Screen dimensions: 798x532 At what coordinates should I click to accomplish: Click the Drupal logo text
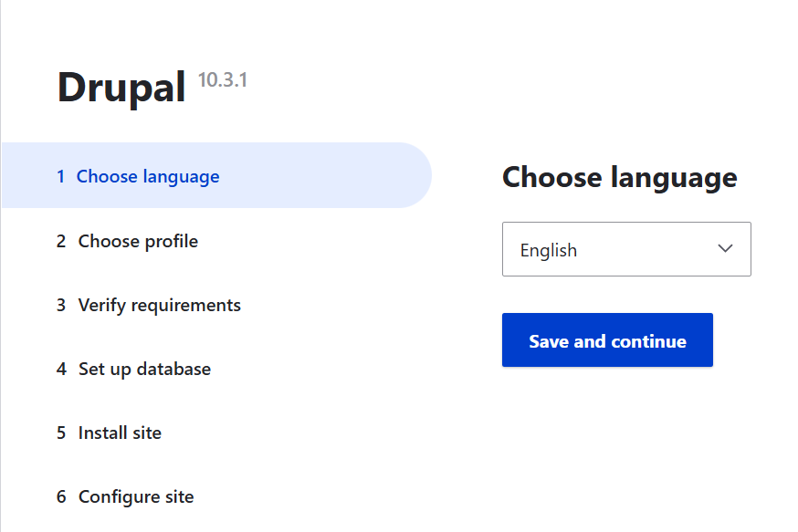point(121,88)
